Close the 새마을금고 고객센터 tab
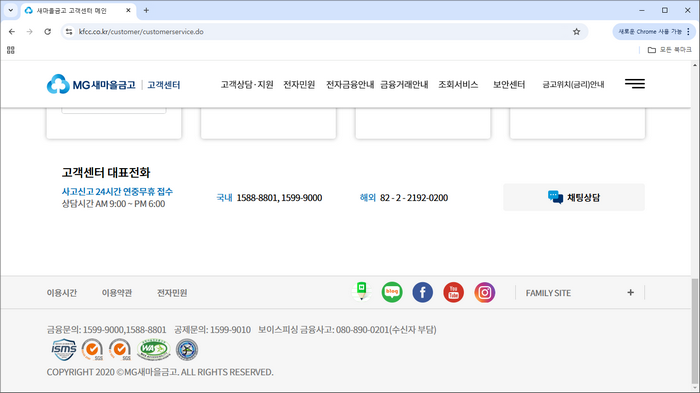Screen dimensions: 700x393 [128, 10]
